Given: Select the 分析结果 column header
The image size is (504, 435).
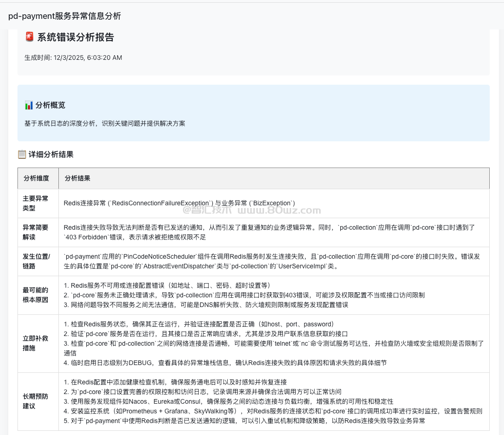Looking at the screenshot, I should (x=77, y=178).
